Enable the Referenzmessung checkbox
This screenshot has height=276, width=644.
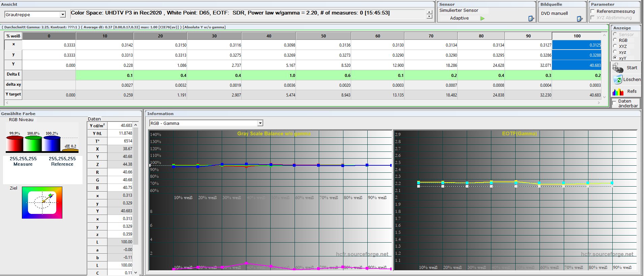(x=592, y=11)
